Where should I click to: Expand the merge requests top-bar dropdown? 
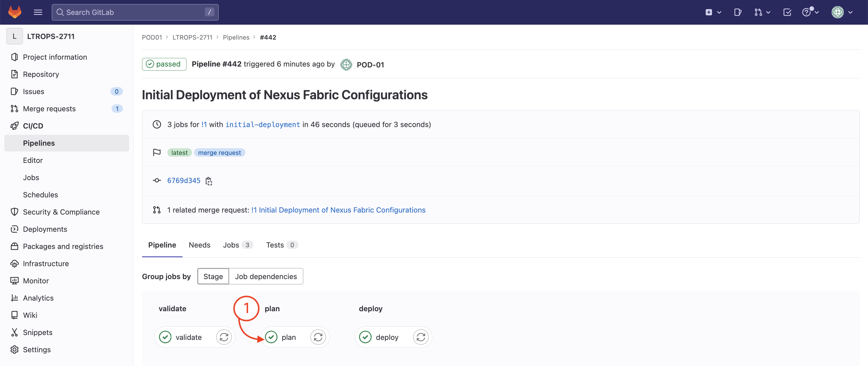tap(762, 12)
